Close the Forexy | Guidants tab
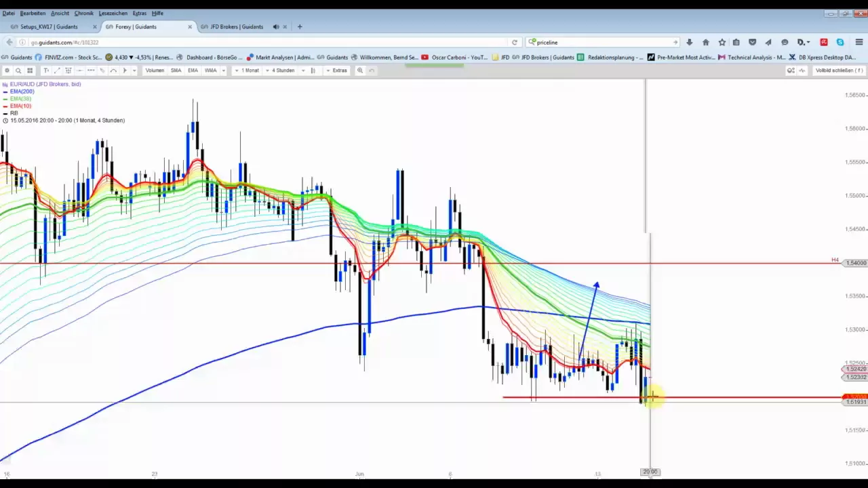 coord(190,26)
